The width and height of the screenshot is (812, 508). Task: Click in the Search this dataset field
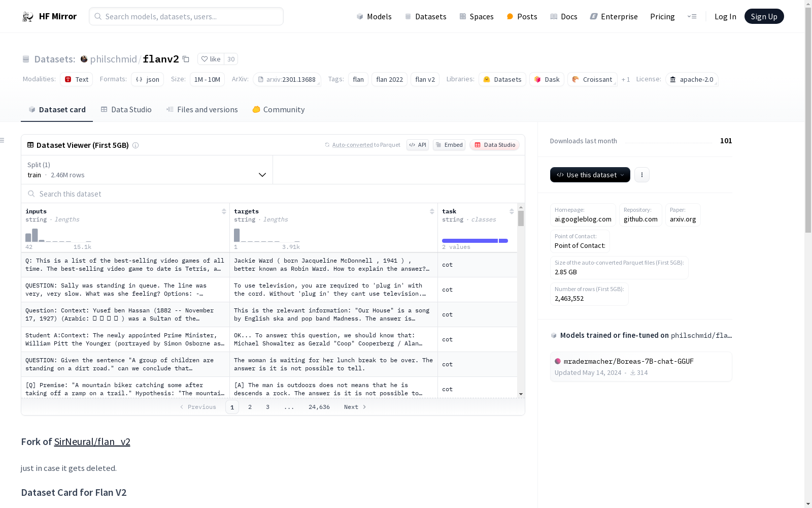[273, 194]
